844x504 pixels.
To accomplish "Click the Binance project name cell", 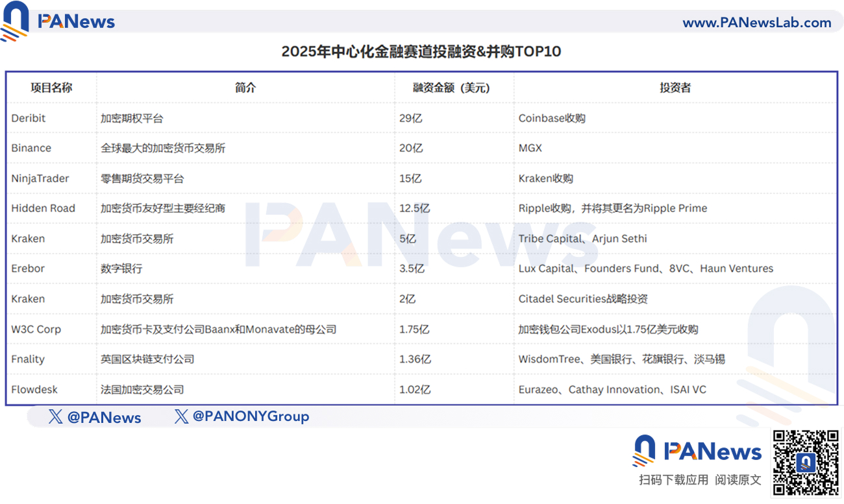I will click(x=31, y=148).
